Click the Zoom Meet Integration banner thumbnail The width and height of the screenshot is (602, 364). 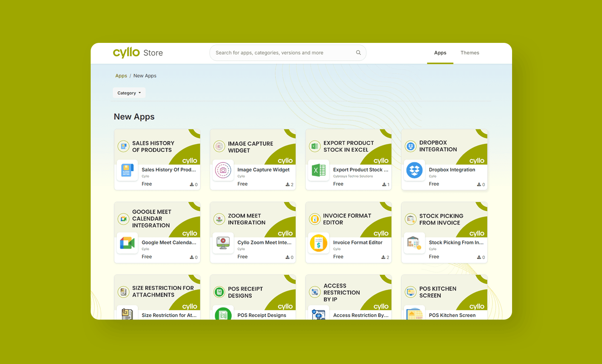tap(252, 219)
